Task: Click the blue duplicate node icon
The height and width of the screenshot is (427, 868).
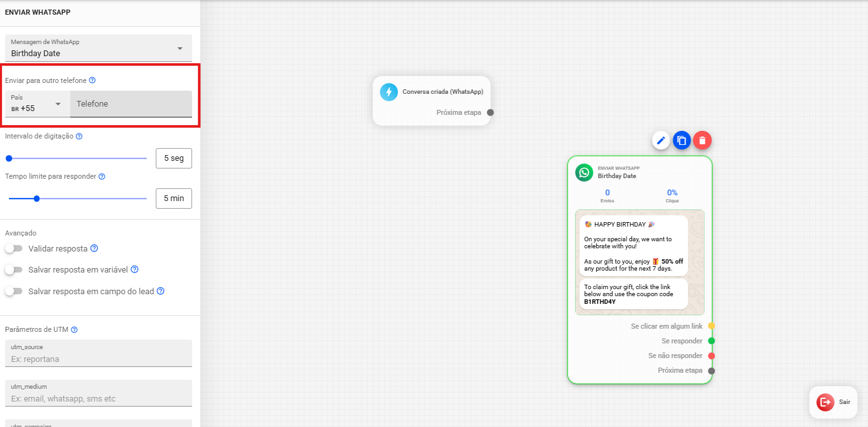Action: 682,140
